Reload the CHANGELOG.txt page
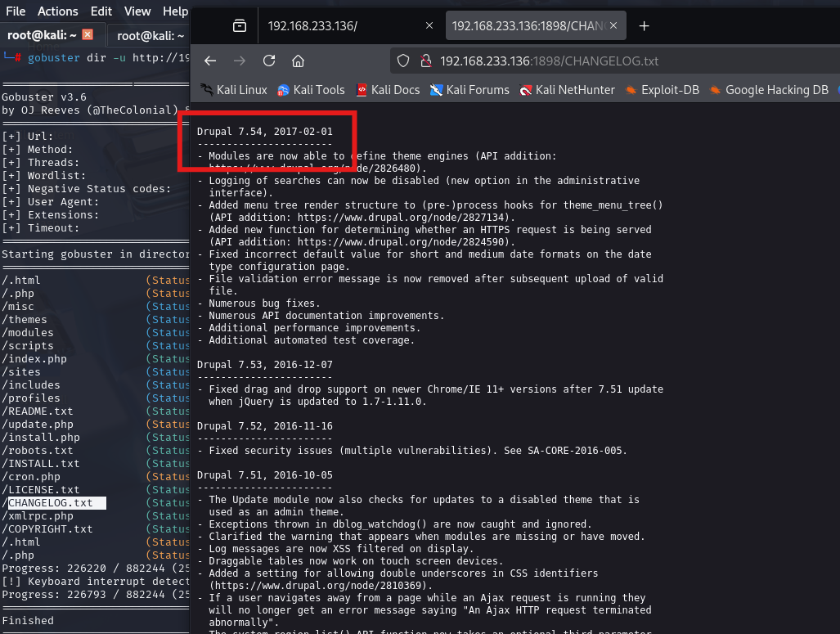 [269, 61]
